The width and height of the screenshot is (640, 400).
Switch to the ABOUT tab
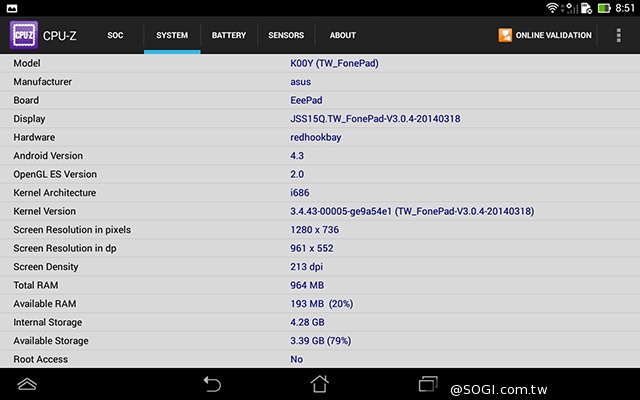coord(343,35)
